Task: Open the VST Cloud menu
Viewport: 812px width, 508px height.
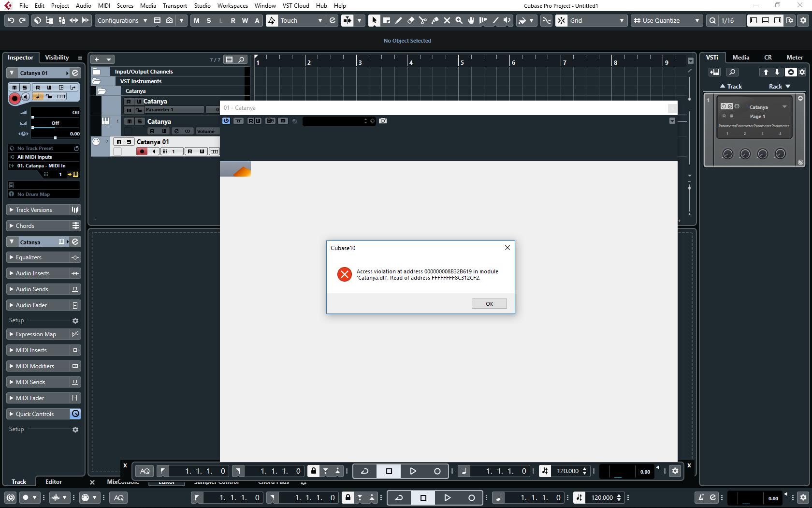Action: point(296,6)
